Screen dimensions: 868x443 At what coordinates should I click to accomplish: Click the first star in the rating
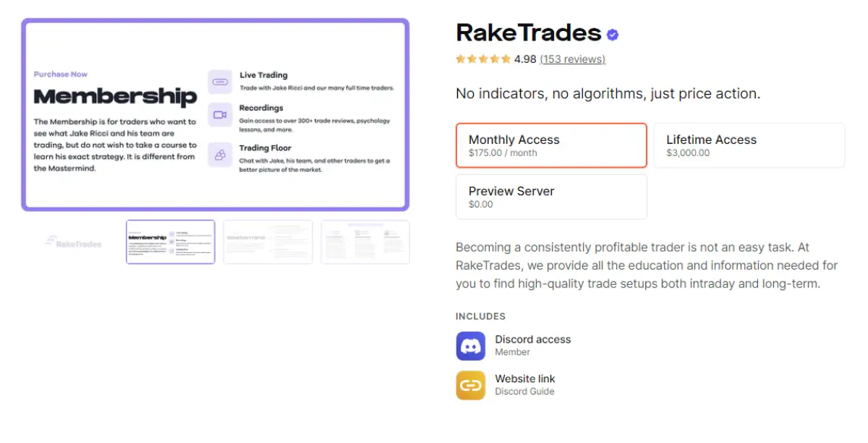(x=461, y=59)
